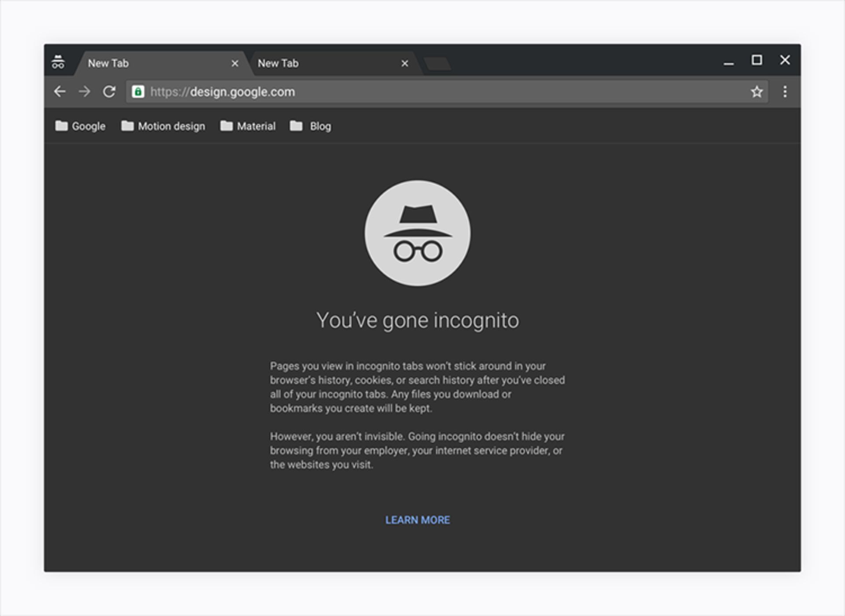The image size is (845, 616).
Task: Click the back navigation arrow
Action: (60, 92)
